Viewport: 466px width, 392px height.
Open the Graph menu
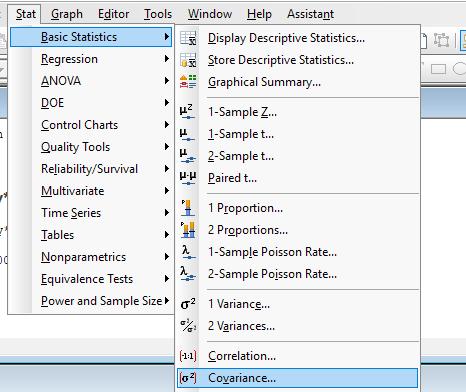coord(67,14)
